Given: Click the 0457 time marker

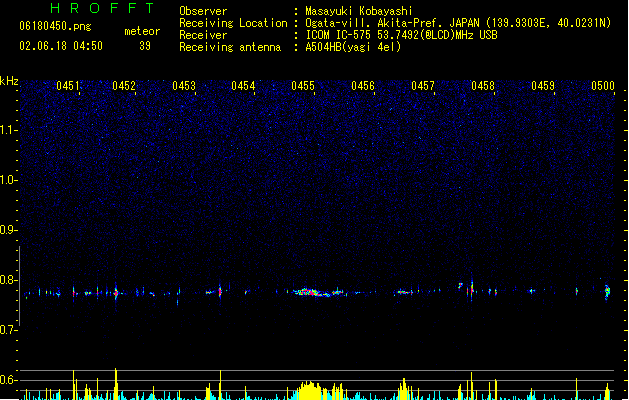Looking at the screenshot, I should (x=423, y=86).
